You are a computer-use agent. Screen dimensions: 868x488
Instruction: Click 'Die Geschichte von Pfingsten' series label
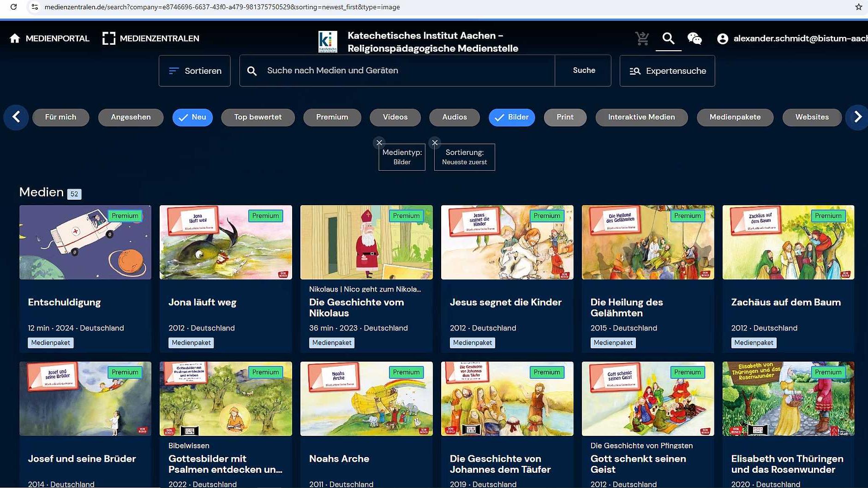[641, 446]
